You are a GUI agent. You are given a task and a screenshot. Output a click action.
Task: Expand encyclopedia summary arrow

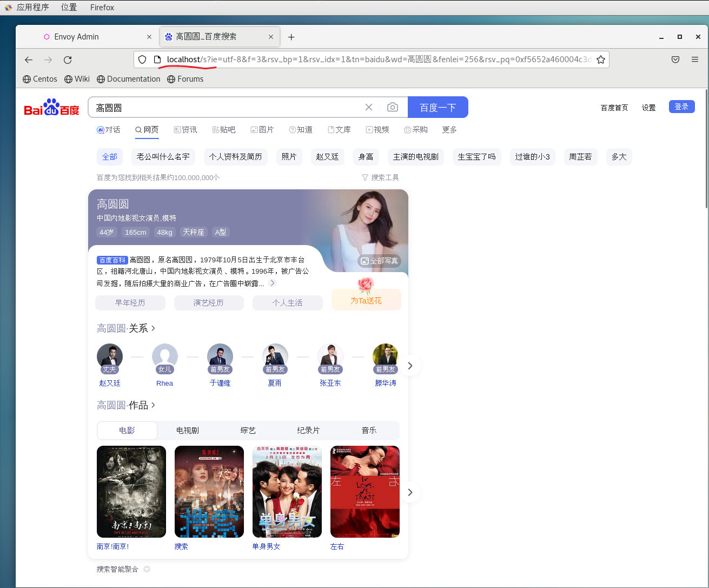tap(273, 283)
